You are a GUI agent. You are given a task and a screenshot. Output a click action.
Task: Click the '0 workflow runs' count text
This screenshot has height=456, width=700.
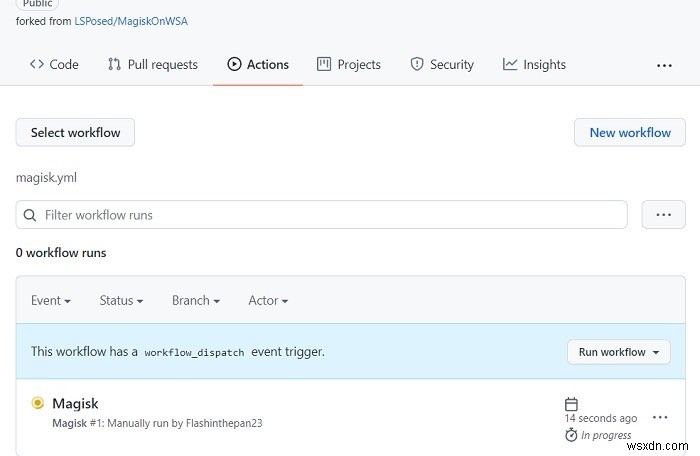pos(61,253)
